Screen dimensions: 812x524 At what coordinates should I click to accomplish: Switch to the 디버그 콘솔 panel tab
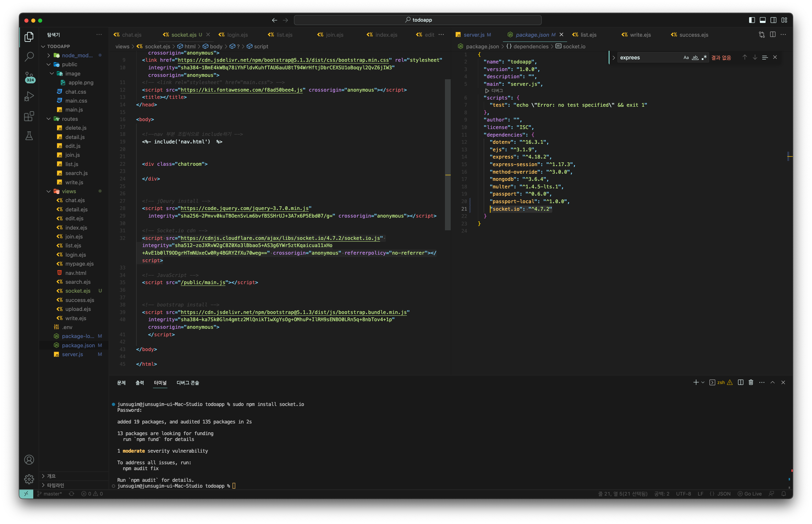(188, 383)
